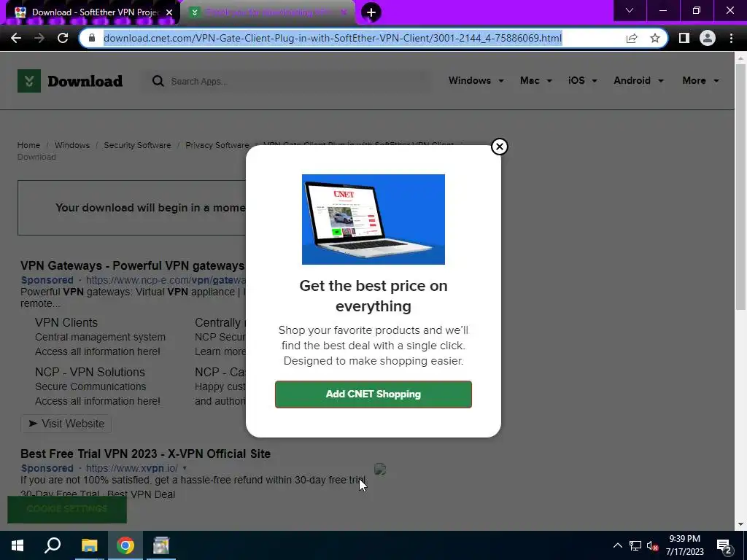Bookmark this page with the star

click(x=655, y=38)
